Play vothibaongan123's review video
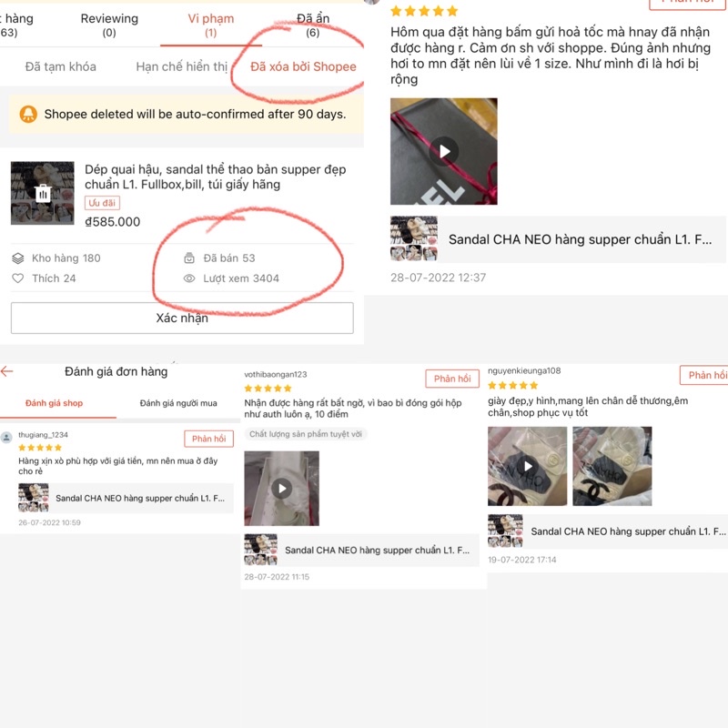 click(x=282, y=489)
